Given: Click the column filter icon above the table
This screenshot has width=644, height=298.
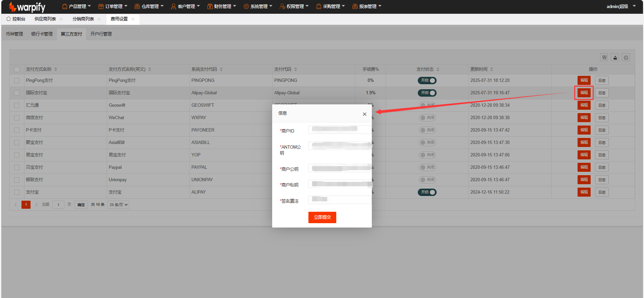Looking at the screenshot, I should coord(604,57).
